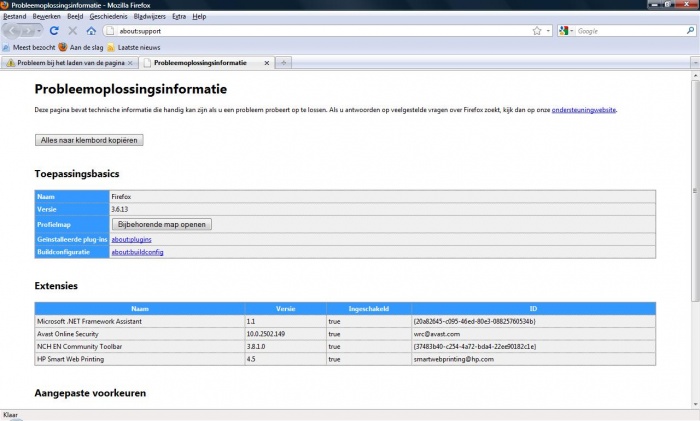Click 'Bijbehorende map openen' button
Image resolution: width=700 pixels, height=421 pixels.
pos(162,225)
